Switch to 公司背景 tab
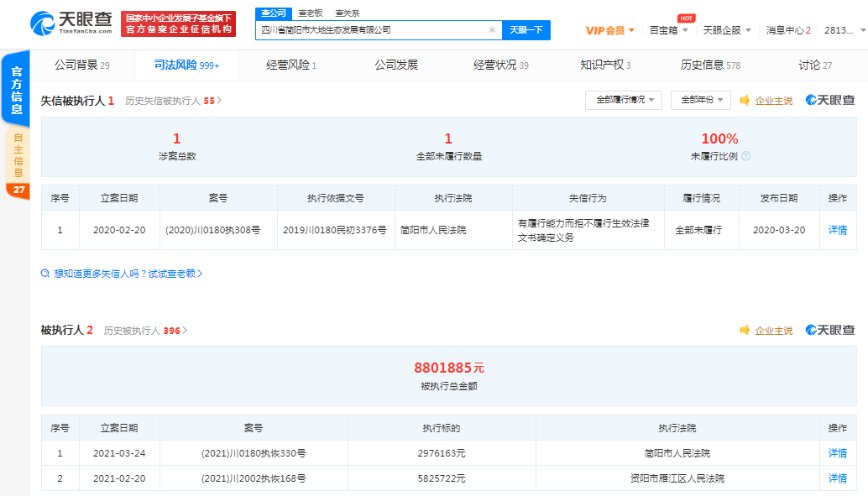The width and height of the screenshot is (868, 496). [82, 65]
